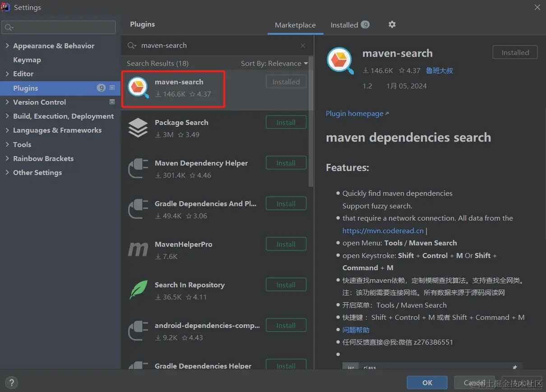Click the android-dependencies-comp... plug icon
The width and height of the screenshot is (546, 392).
click(138, 331)
